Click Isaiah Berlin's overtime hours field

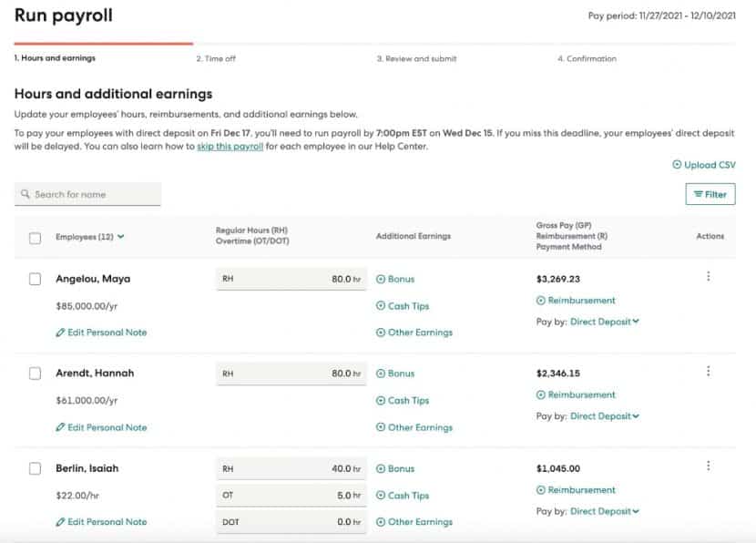291,495
